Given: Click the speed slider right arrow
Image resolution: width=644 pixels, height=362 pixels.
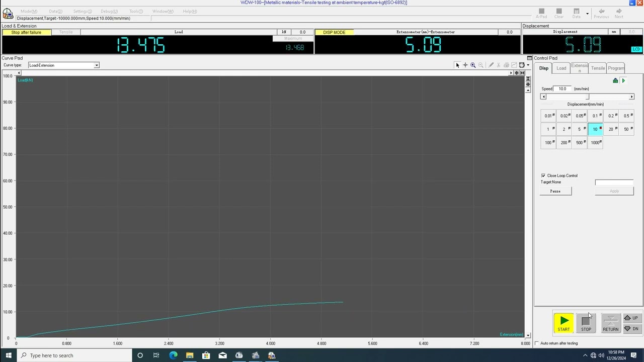Looking at the screenshot, I should tap(631, 97).
